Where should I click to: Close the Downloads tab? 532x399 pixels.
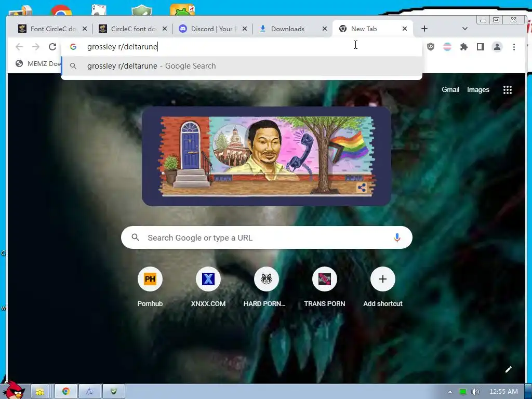(x=324, y=29)
